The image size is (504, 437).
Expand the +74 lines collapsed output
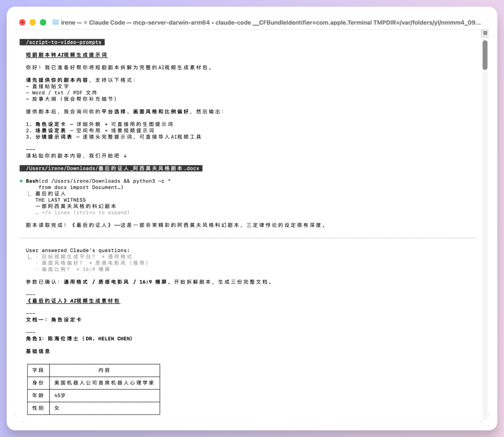point(83,212)
